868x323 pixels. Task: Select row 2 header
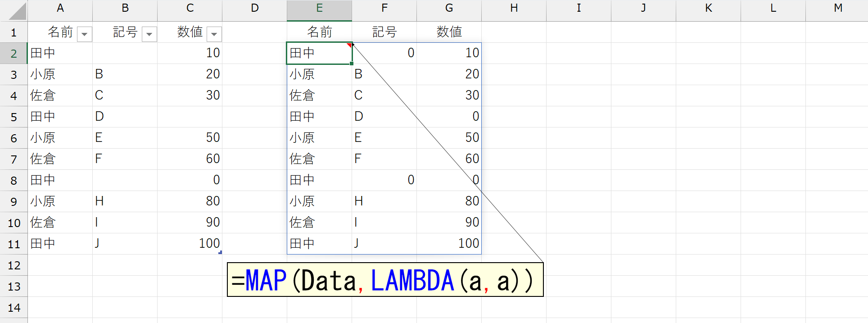click(14, 54)
